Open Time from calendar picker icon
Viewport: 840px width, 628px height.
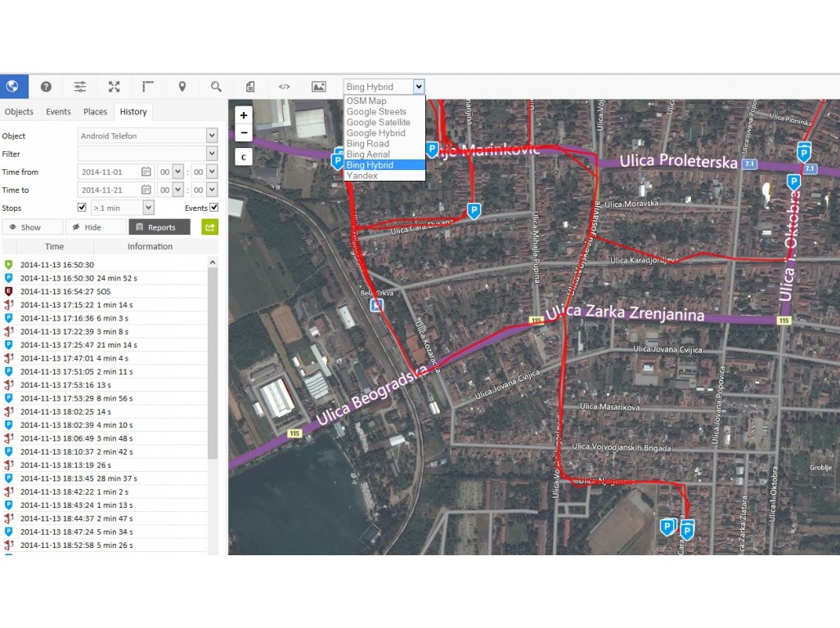146,172
